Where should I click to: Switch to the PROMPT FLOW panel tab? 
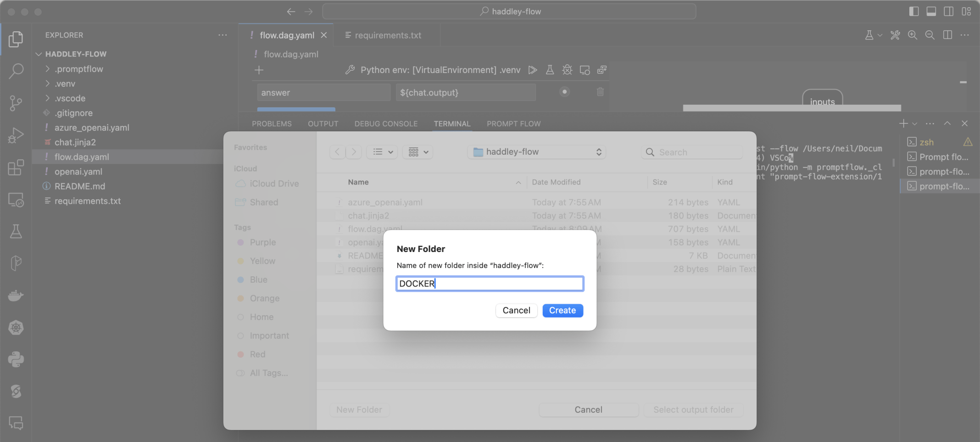coord(513,124)
